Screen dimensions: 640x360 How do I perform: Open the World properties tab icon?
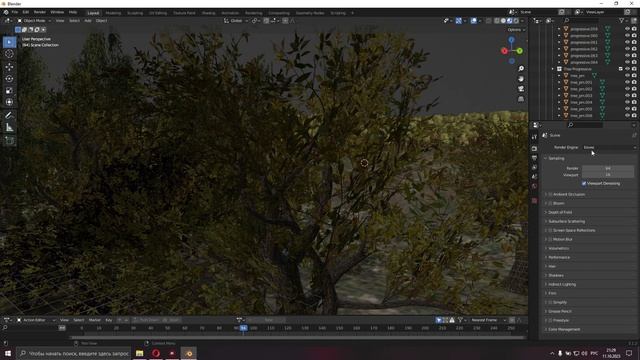pyautogui.click(x=534, y=186)
